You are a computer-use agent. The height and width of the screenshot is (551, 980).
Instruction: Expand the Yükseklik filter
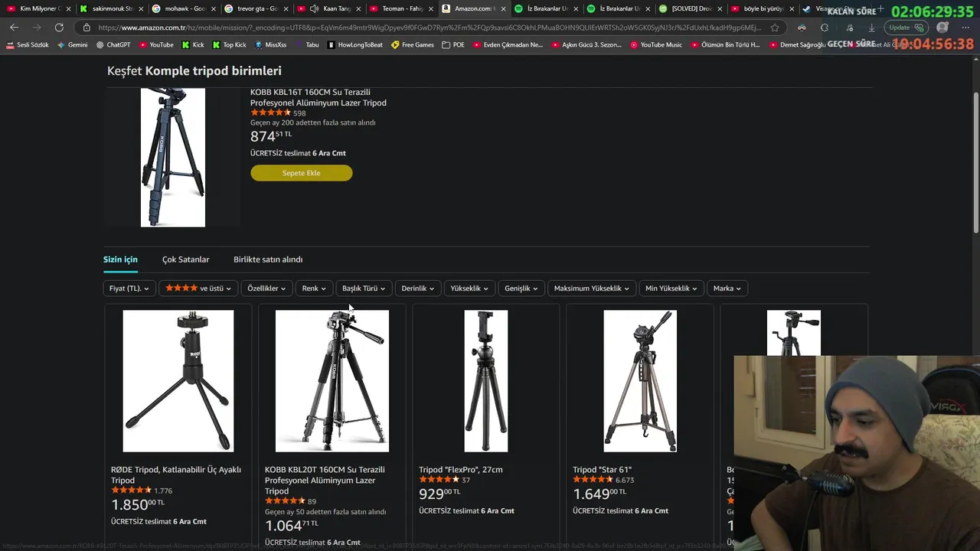470,289
